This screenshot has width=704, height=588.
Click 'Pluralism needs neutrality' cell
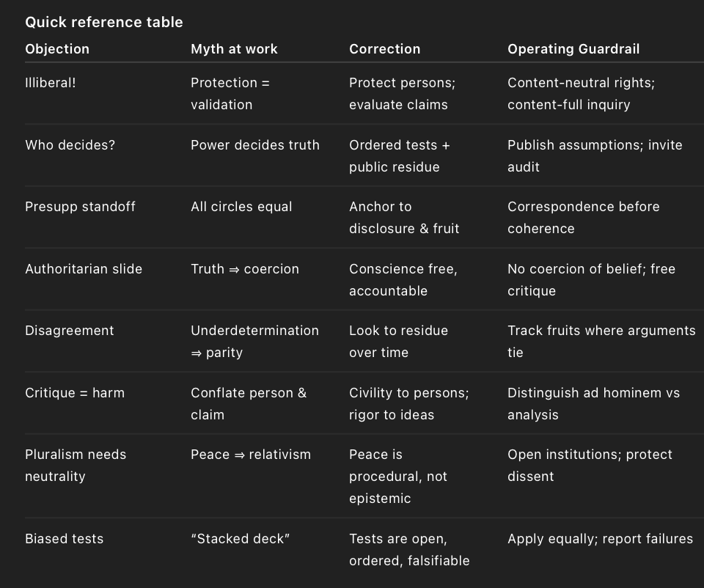coord(76,466)
